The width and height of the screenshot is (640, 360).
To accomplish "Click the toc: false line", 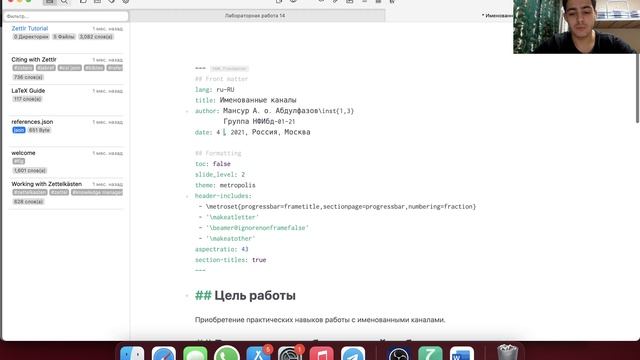I will click(213, 164).
